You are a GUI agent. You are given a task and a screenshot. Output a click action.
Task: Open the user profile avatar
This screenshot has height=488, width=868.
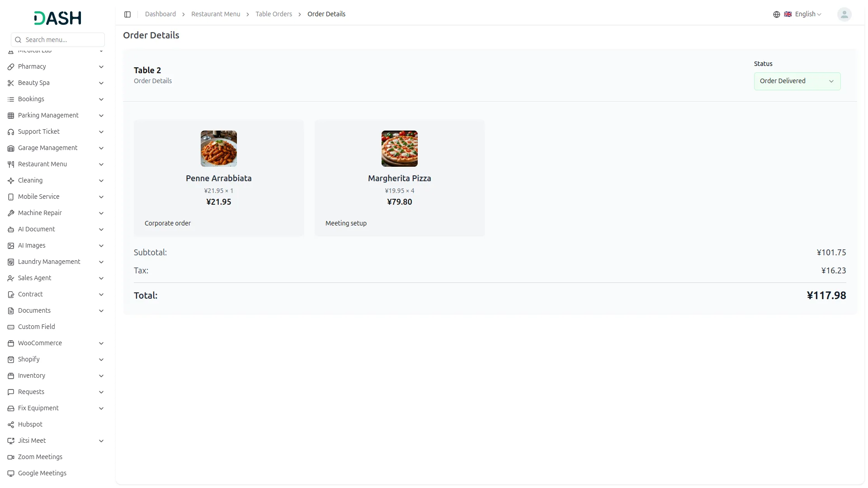844,14
